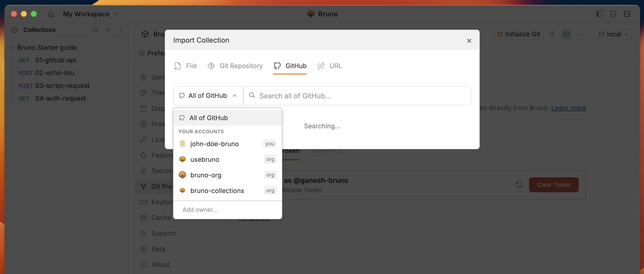Viewport: 644px width, 274px height.
Task: Click the horizontal split layout icon
Action: pyautogui.click(x=628, y=14)
